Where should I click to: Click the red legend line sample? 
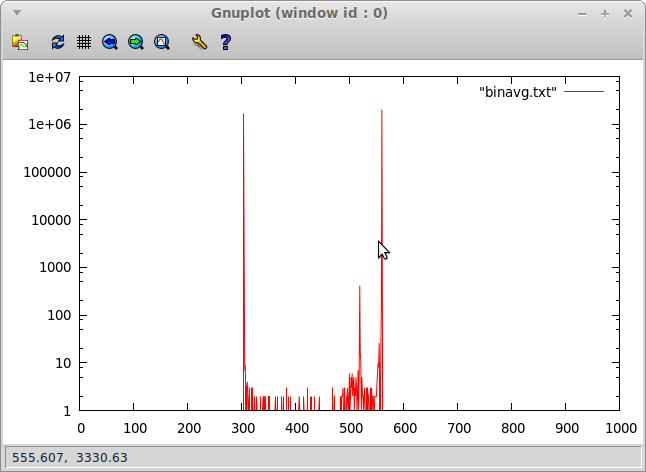click(x=584, y=91)
